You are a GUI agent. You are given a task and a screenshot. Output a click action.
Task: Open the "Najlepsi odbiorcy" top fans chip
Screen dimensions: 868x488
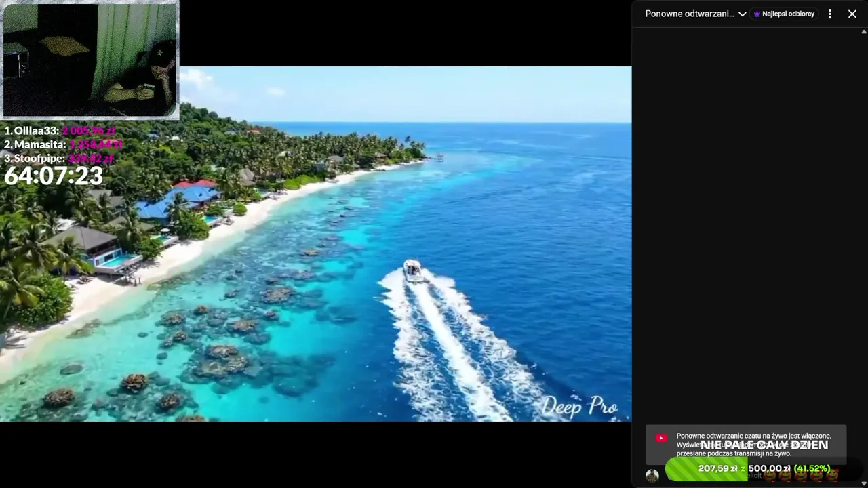tap(784, 14)
